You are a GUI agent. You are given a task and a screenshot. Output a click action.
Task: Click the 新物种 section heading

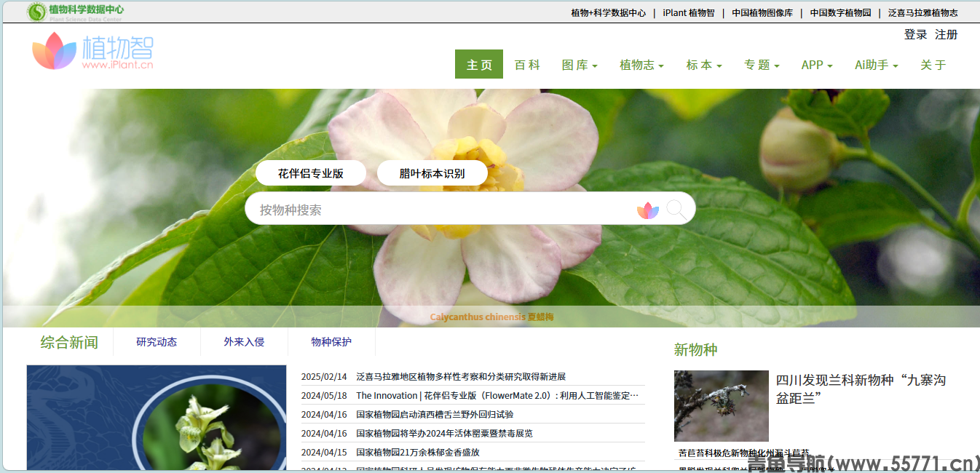tap(695, 350)
